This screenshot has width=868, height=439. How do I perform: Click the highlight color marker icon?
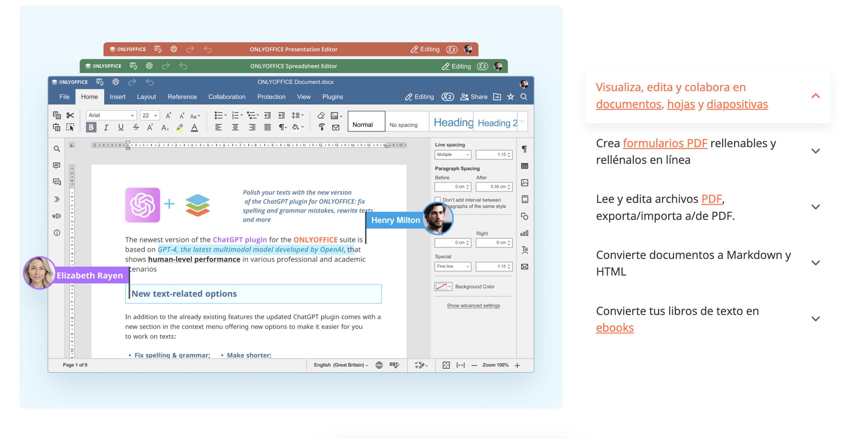[180, 127]
